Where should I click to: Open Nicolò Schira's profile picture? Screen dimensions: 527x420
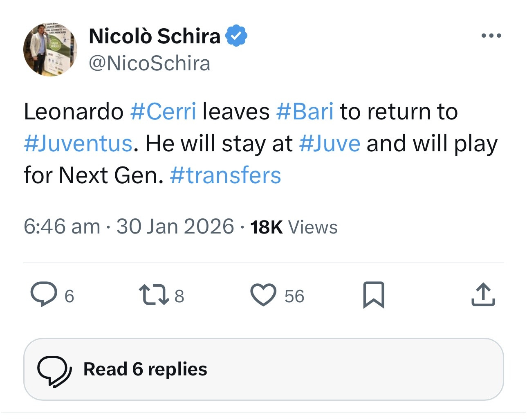point(50,49)
